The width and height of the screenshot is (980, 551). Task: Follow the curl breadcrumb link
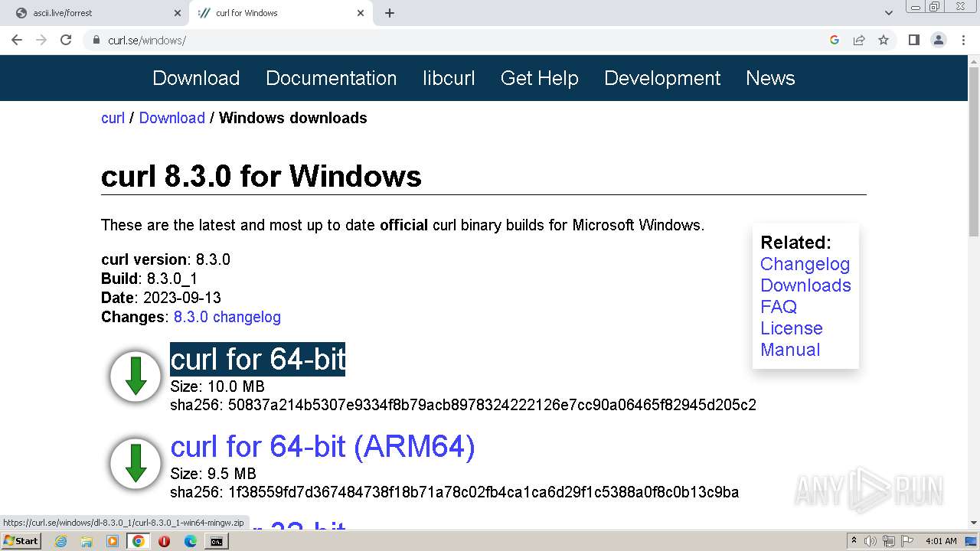pos(113,118)
